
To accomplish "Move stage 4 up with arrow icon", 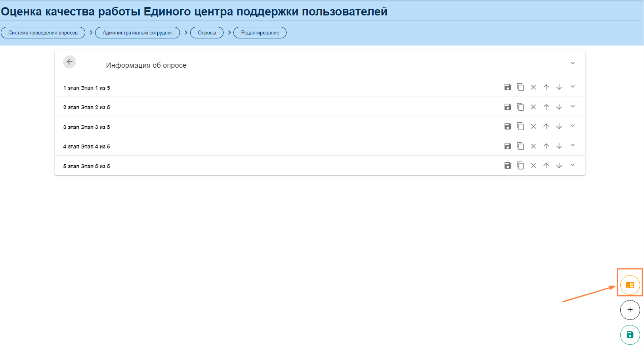I will 546,146.
